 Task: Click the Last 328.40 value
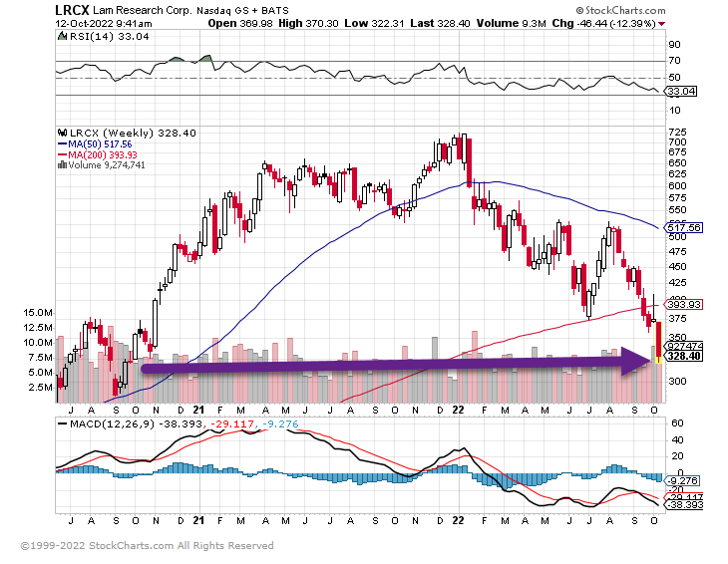coord(440,23)
